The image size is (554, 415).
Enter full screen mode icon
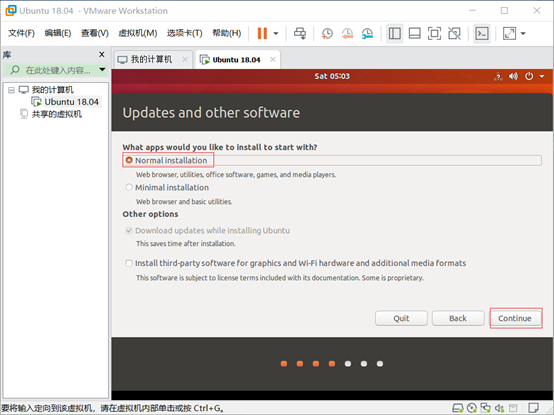coord(434,34)
